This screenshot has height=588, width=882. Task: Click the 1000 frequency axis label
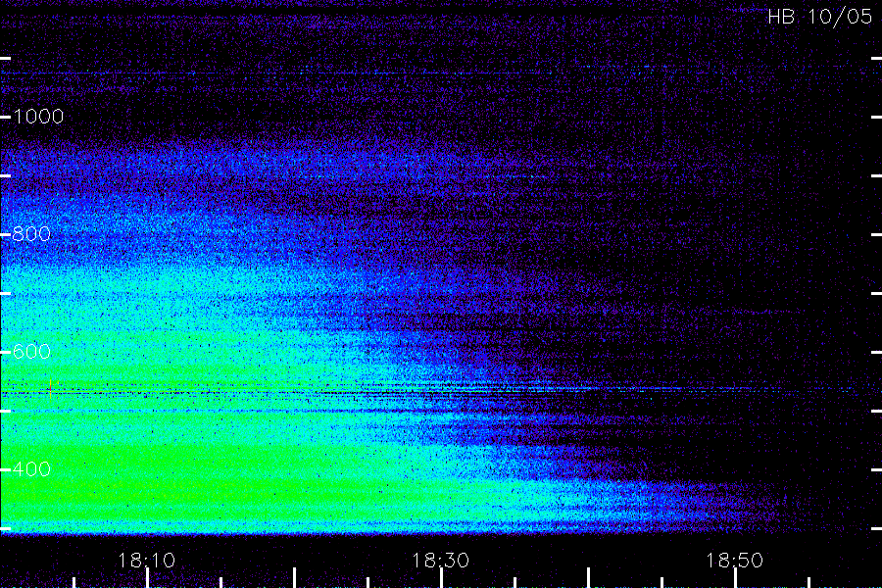pyautogui.click(x=38, y=117)
